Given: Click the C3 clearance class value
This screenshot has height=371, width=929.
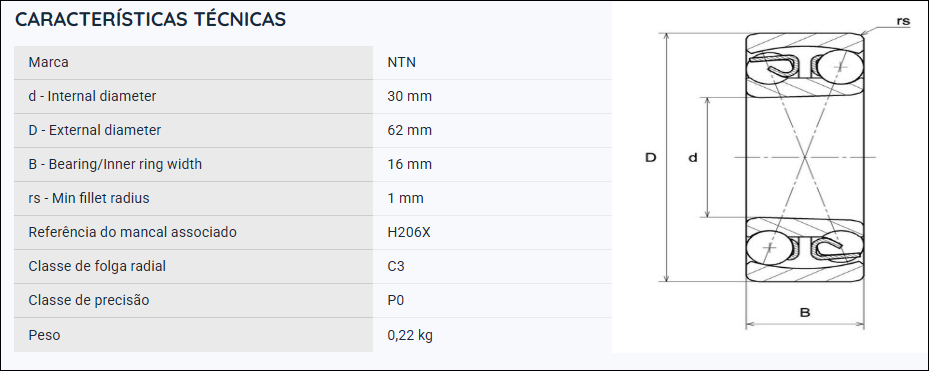Looking at the screenshot, I should (396, 266).
